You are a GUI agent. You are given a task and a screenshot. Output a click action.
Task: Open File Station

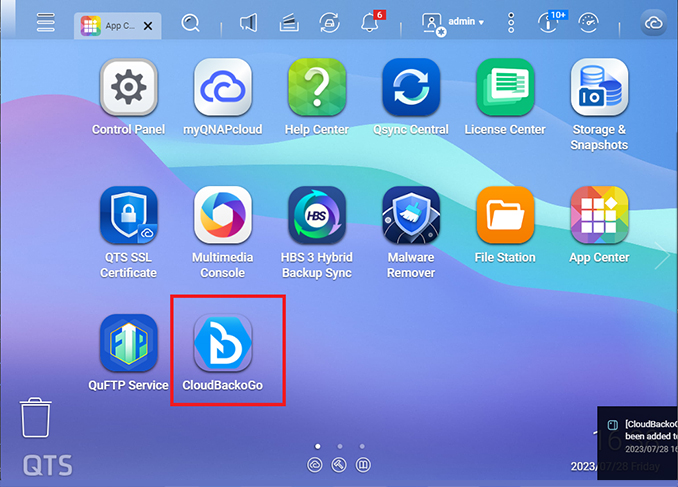click(x=505, y=215)
